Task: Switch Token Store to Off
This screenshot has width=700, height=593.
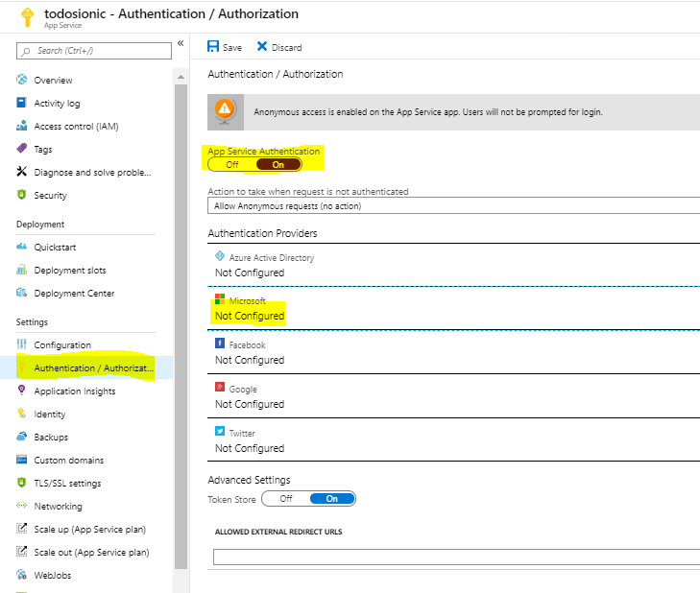Action: (x=286, y=498)
